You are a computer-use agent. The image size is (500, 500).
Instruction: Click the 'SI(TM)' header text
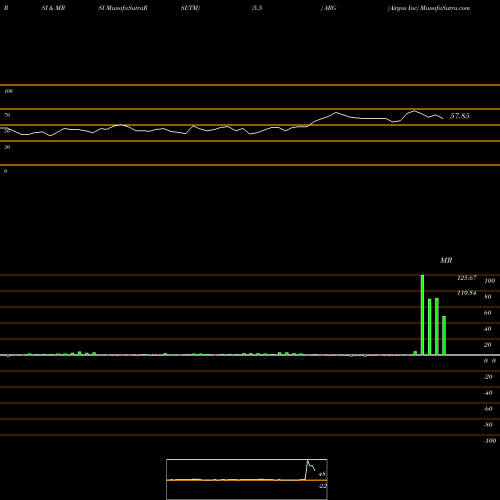point(190,8)
